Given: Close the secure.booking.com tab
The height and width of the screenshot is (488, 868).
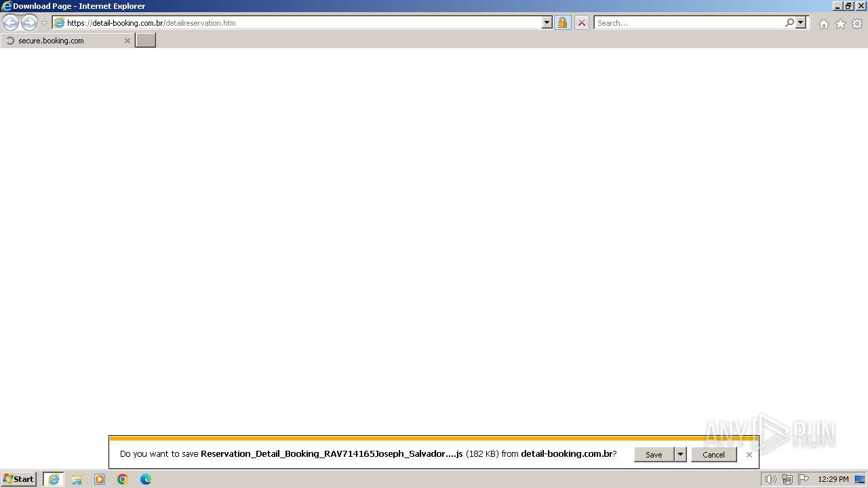Looking at the screenshot, I should click(127, 41).
